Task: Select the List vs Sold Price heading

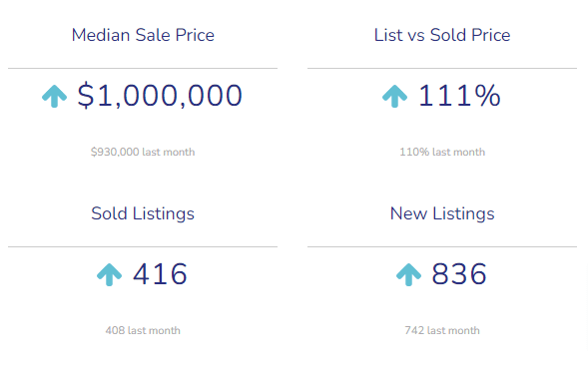Action: coord(442,35)
